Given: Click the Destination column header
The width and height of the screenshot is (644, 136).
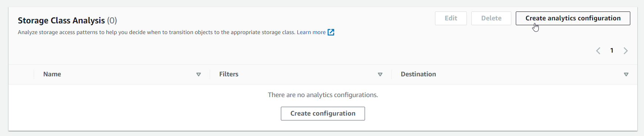Looking at the screenshot, I should pyautogui.click(x=418, y=74).
